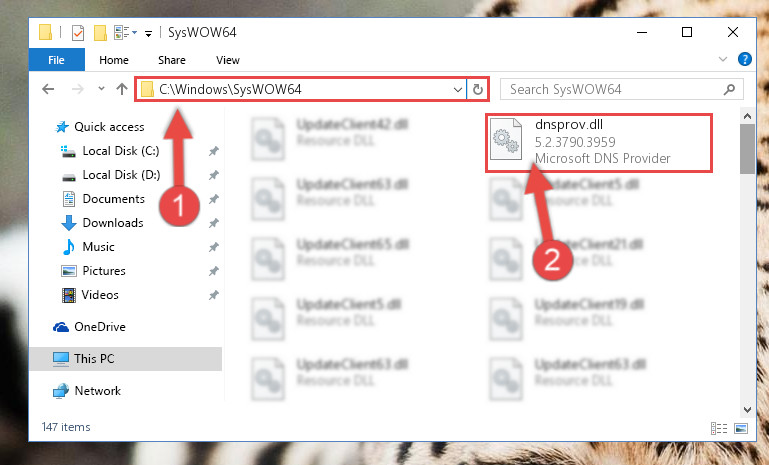
Task: Select Local Disk (D:) in sidebar
Action: click(121, 175)
